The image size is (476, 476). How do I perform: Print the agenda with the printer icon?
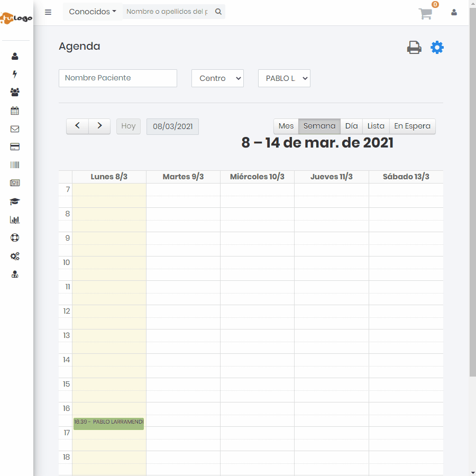[414, 48]
